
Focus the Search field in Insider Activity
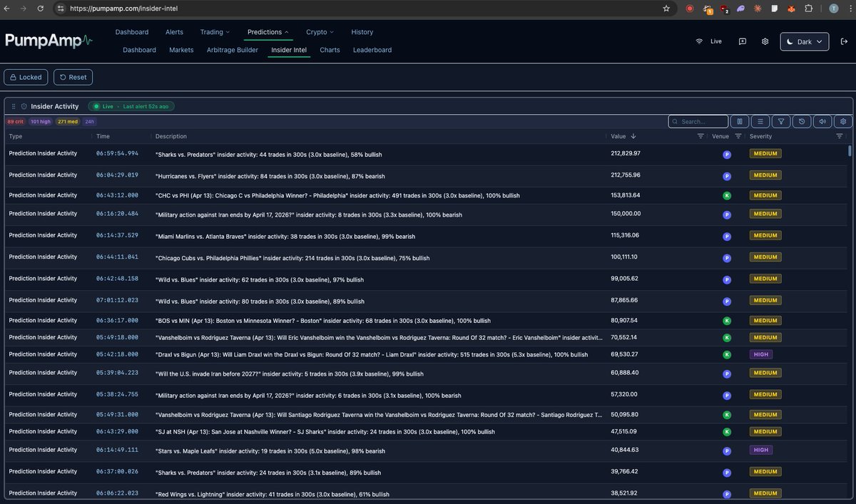(698, 121)
